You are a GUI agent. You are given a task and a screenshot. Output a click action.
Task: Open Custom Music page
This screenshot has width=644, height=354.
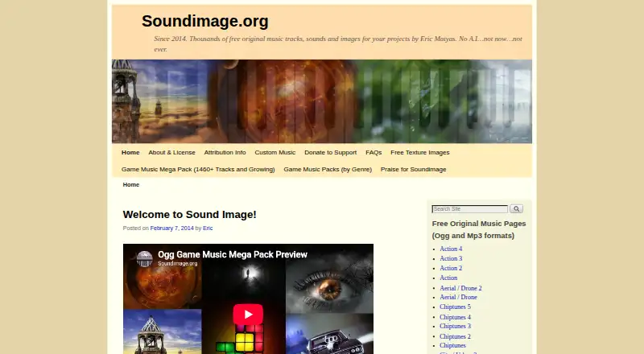[275, 152]
